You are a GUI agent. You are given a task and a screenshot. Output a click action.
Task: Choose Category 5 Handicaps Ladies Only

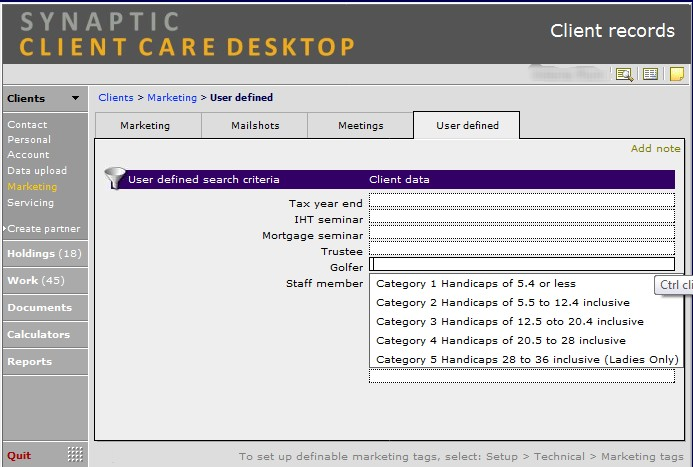[x=526, y=360]
